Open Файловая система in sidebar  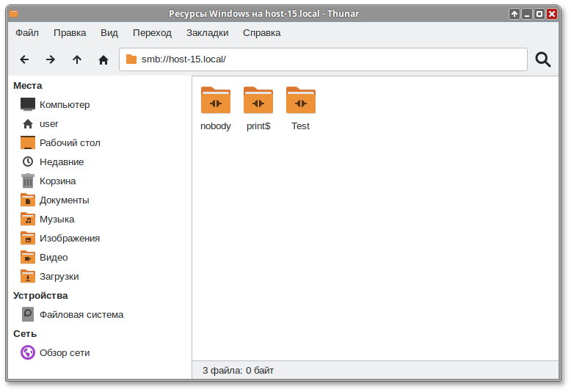click(x=81, y=314)
